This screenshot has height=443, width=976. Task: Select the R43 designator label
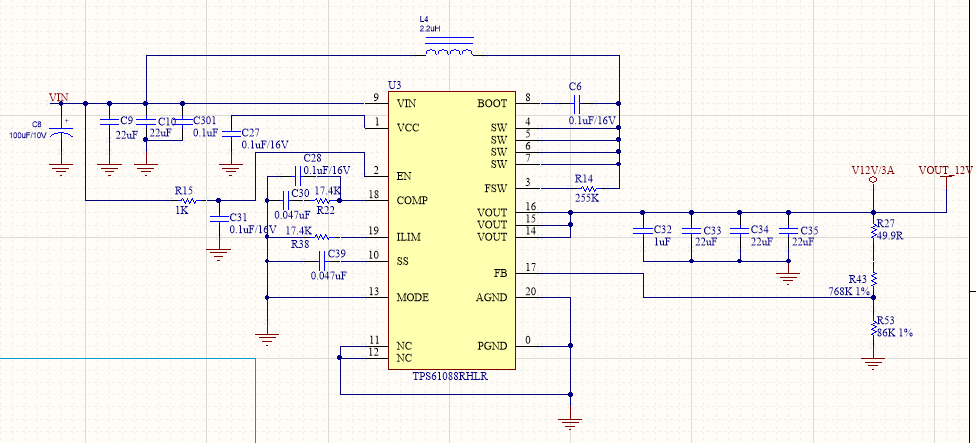click(x=858, y=279)
